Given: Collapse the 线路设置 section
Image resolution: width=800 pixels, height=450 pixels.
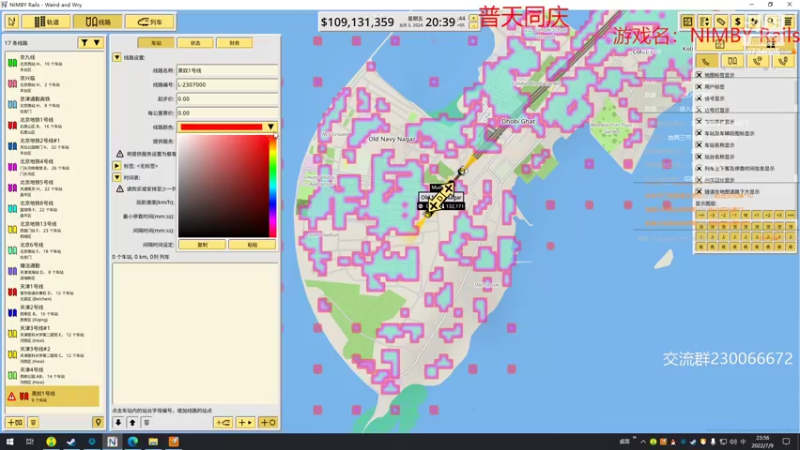Looking at the screenshot, I should (x=117, y=58).
